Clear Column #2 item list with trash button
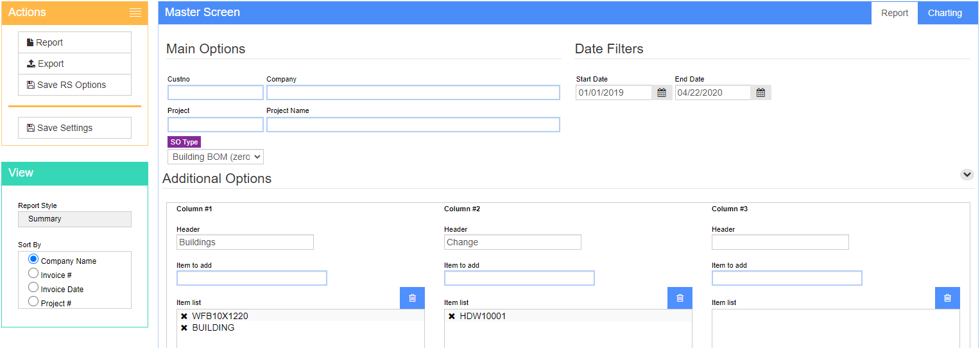980x348 pixels. tap(680, 298)
